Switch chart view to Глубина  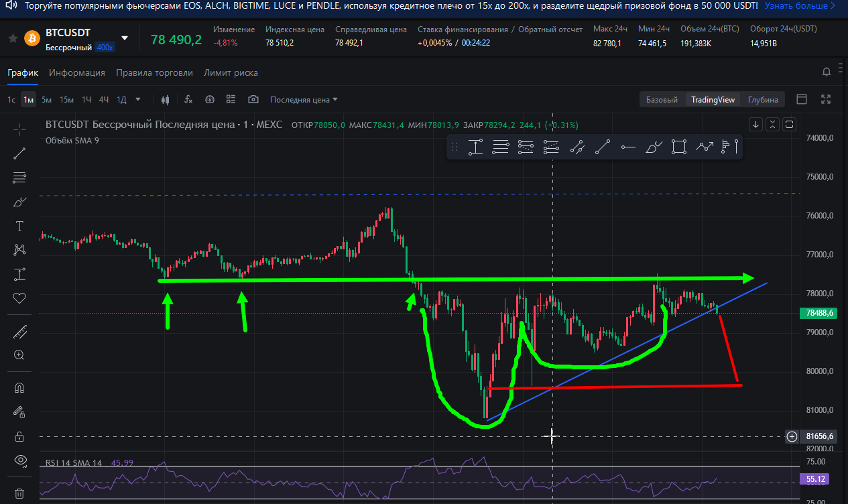pos(763,99)
